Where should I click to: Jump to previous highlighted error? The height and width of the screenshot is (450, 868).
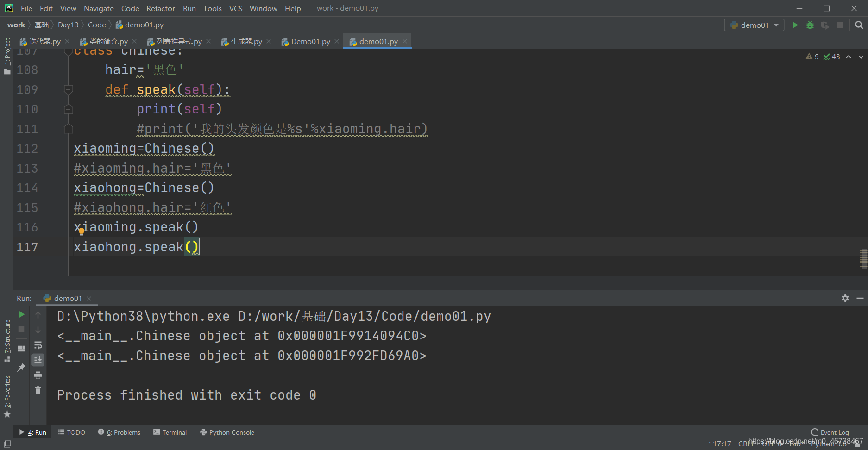click(x=849, y=56)
